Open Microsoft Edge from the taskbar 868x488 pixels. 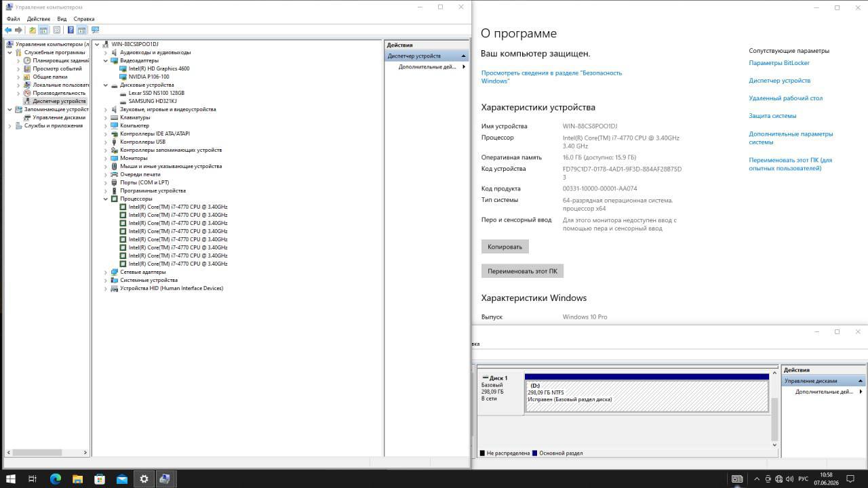coord(56,479)
